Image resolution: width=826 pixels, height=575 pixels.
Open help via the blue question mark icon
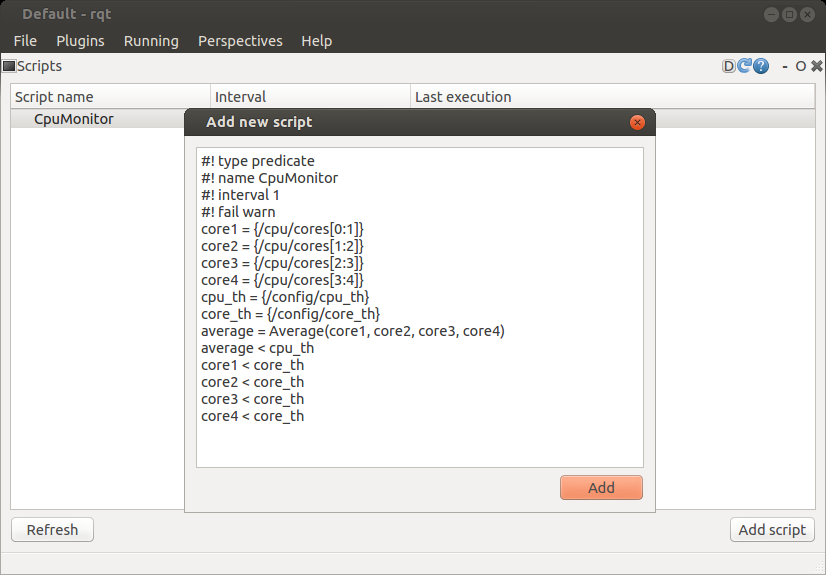pyautogui.click(x=761, y=67)
